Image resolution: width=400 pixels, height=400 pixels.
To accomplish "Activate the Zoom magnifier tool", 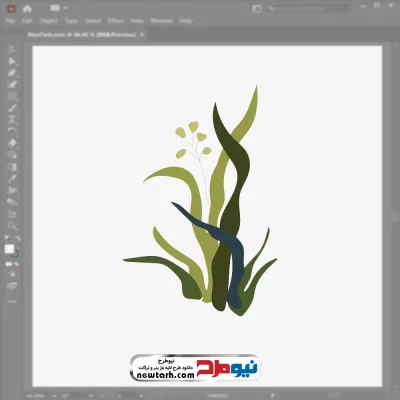I will [x=13, y=226].
